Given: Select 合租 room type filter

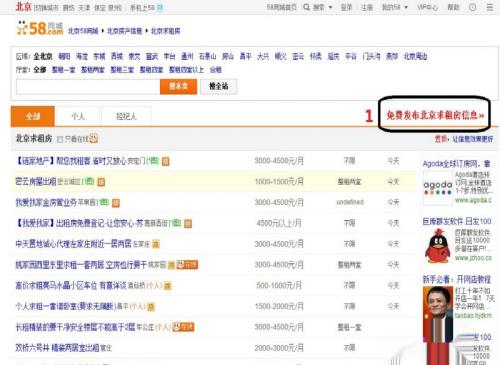Looking at the screenshot, I should (216, 70).
